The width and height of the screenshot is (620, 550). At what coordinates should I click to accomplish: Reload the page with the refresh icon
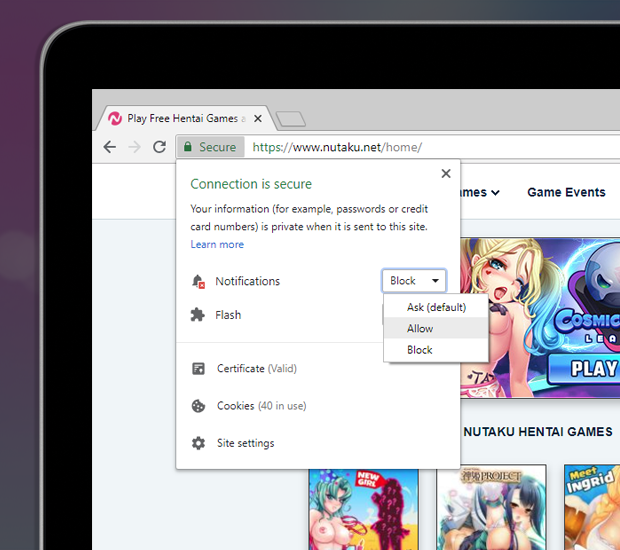coord(160,147)
